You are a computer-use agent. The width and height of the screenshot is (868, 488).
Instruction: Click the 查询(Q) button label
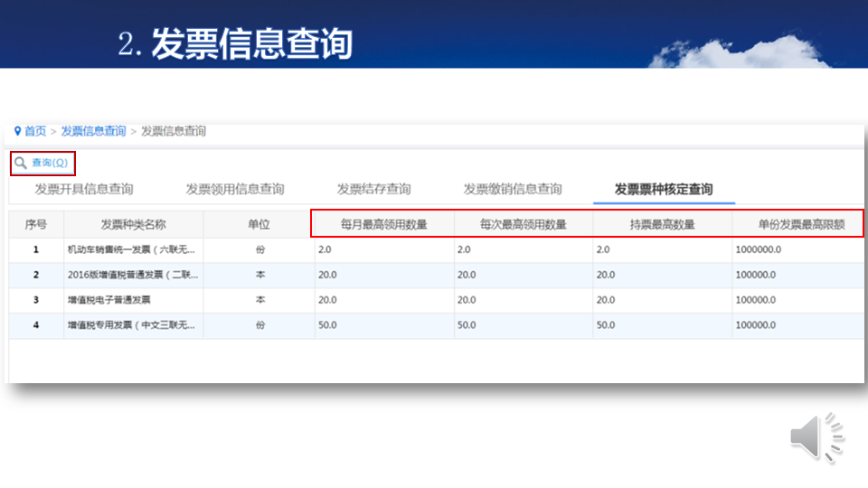coord(49,163)
